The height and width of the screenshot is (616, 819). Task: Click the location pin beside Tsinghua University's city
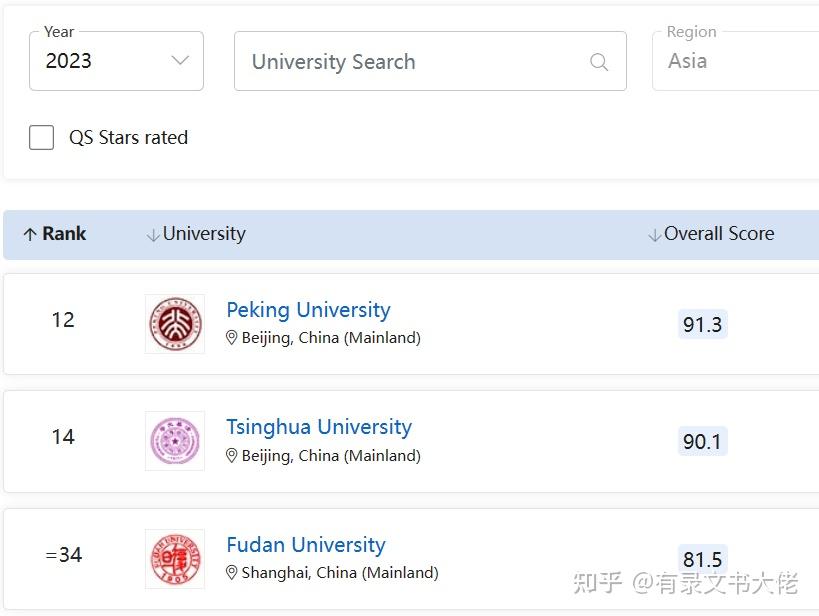click(x=231, y=455)
